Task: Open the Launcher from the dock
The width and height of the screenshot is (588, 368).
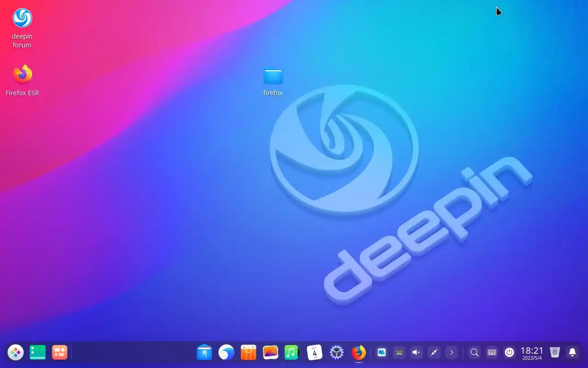Action: point(16,353)
